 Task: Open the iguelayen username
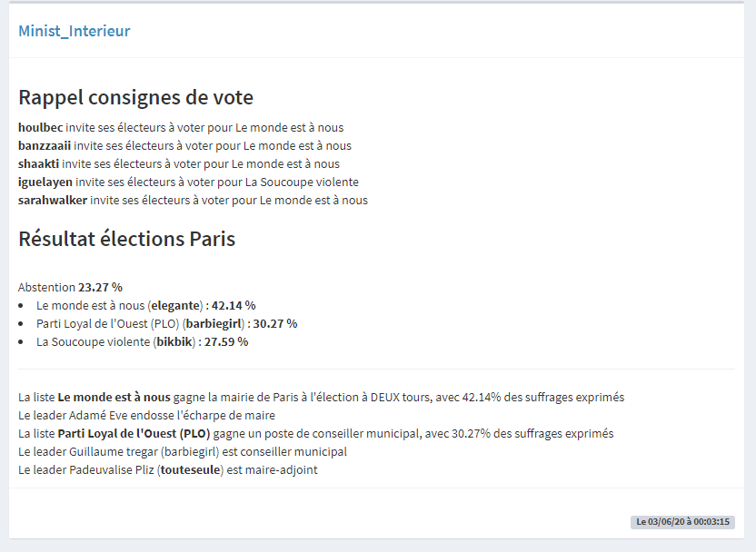tap(45, 182)
